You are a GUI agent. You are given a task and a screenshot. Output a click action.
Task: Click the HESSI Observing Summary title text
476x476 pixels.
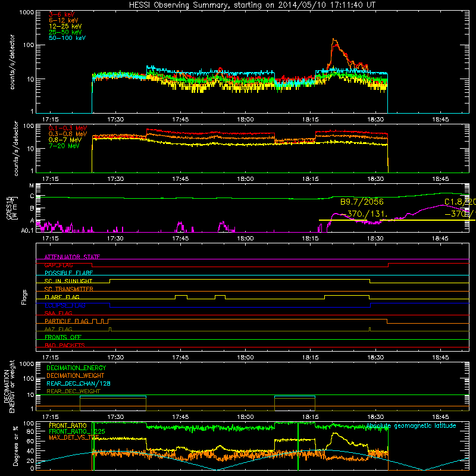[x=252, y=5]
